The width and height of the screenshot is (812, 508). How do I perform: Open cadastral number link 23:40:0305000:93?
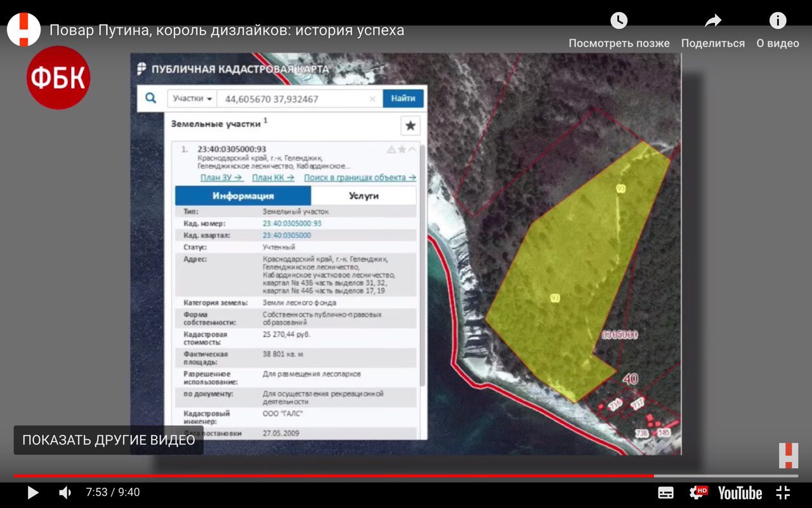tap(292, 224)
